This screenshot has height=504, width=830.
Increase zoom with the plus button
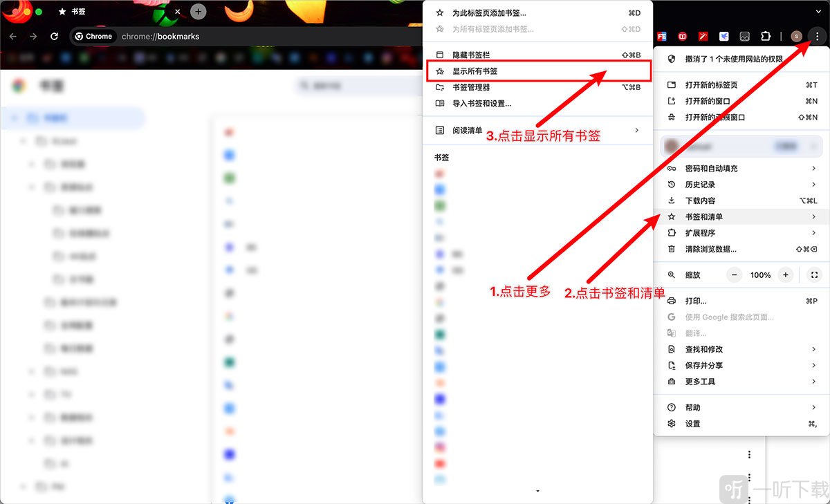[x=786, y=275]
